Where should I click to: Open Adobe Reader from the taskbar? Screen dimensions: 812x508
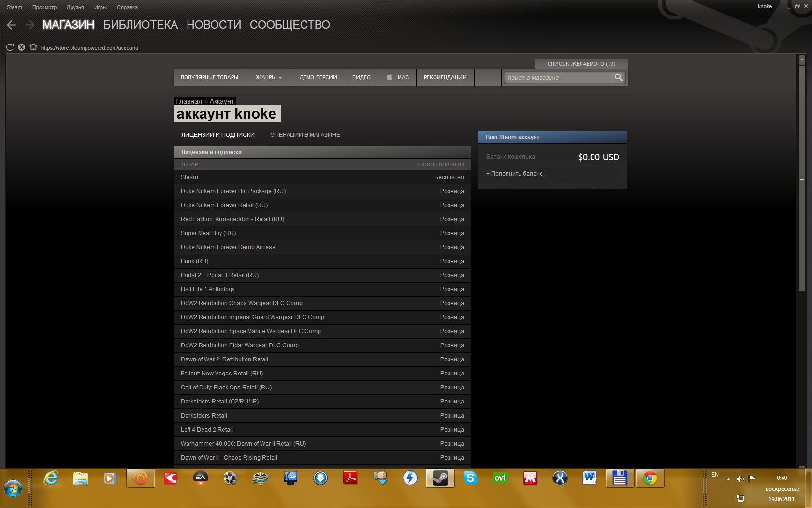[350, 478]
